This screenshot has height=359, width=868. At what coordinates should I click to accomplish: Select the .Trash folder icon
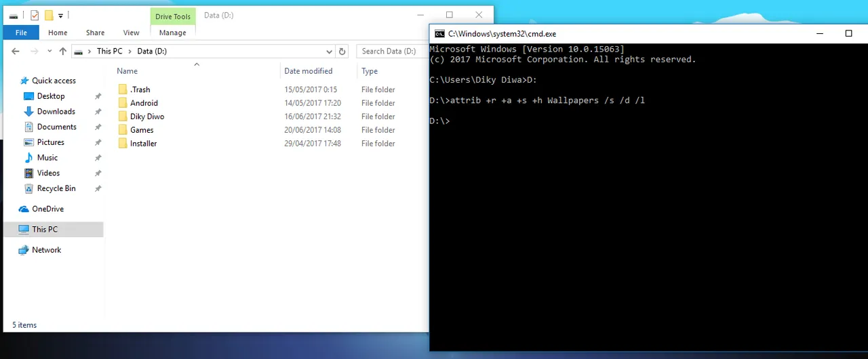123,89
